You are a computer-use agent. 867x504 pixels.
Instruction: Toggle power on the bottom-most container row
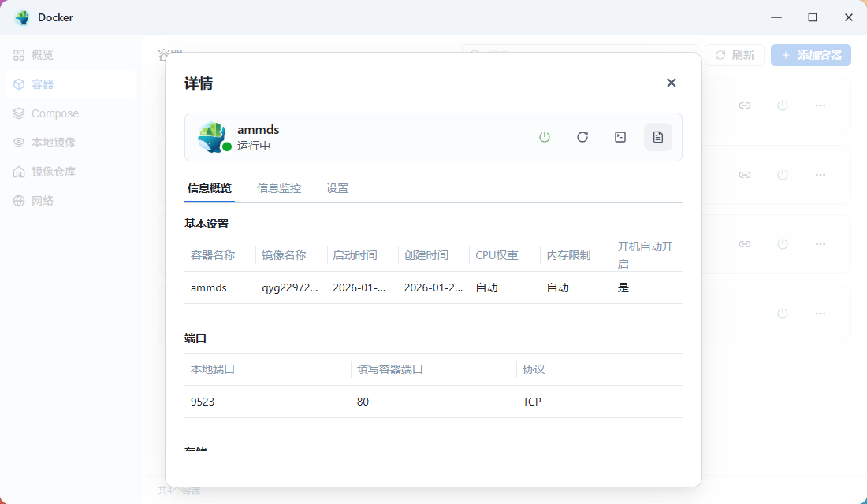point(783,313)
